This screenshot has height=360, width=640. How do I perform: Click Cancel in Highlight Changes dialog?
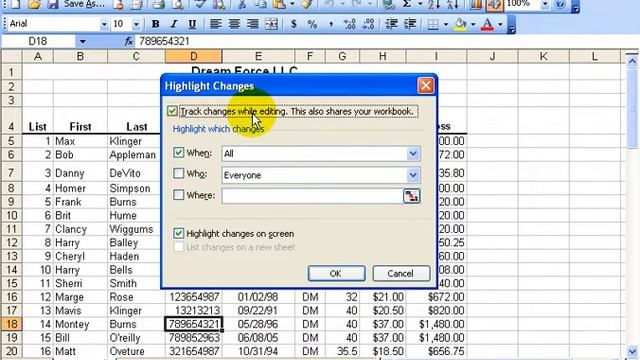pos(401,273)
